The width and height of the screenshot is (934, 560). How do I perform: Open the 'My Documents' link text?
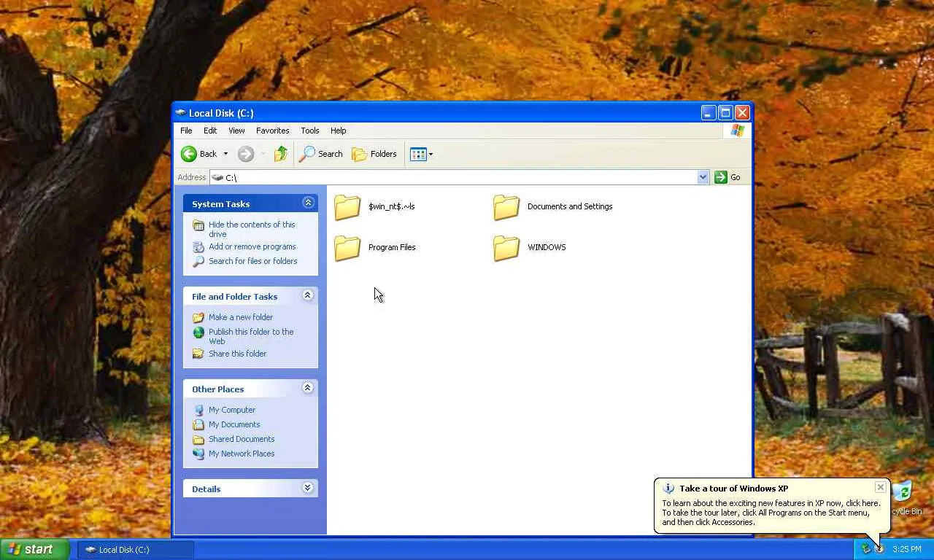tap(234, 425)
